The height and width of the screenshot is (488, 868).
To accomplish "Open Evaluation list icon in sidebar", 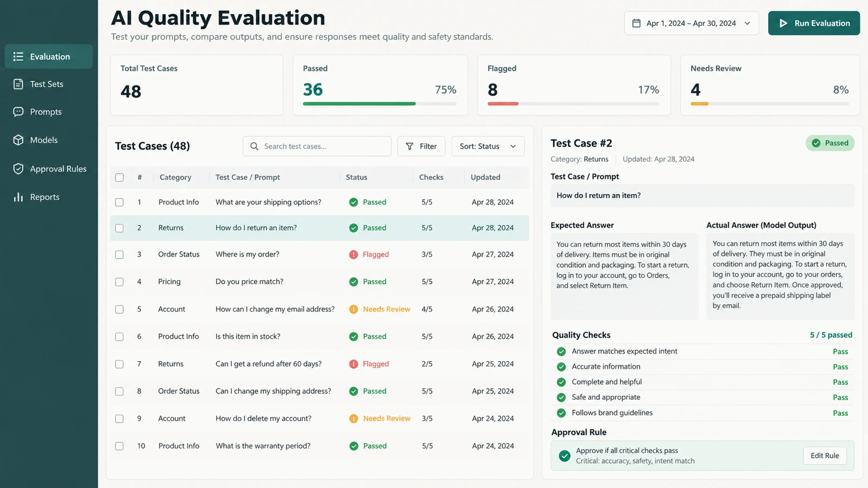I will click(18, 56).
